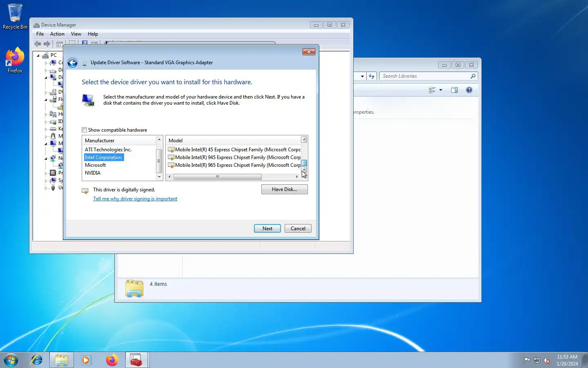Open the Action menu

pos(57,34)
